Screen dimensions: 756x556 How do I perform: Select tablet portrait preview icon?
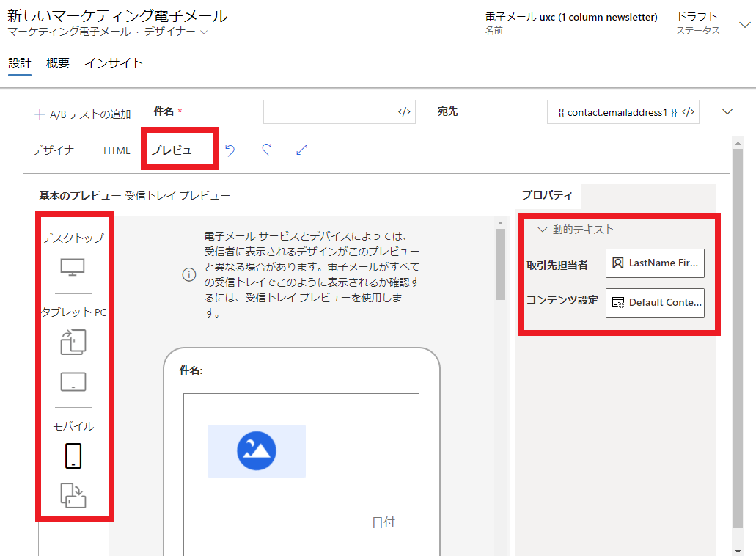pos(73,342)
